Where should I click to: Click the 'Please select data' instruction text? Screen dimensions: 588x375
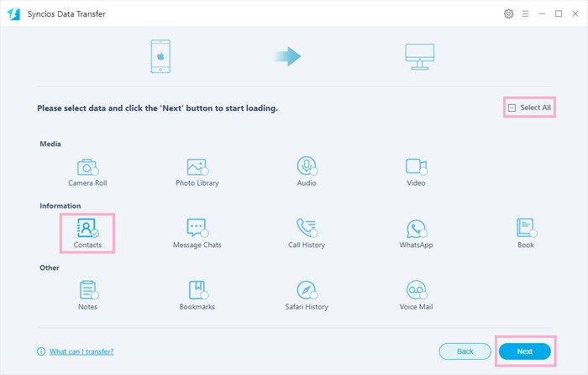point(158,108)
